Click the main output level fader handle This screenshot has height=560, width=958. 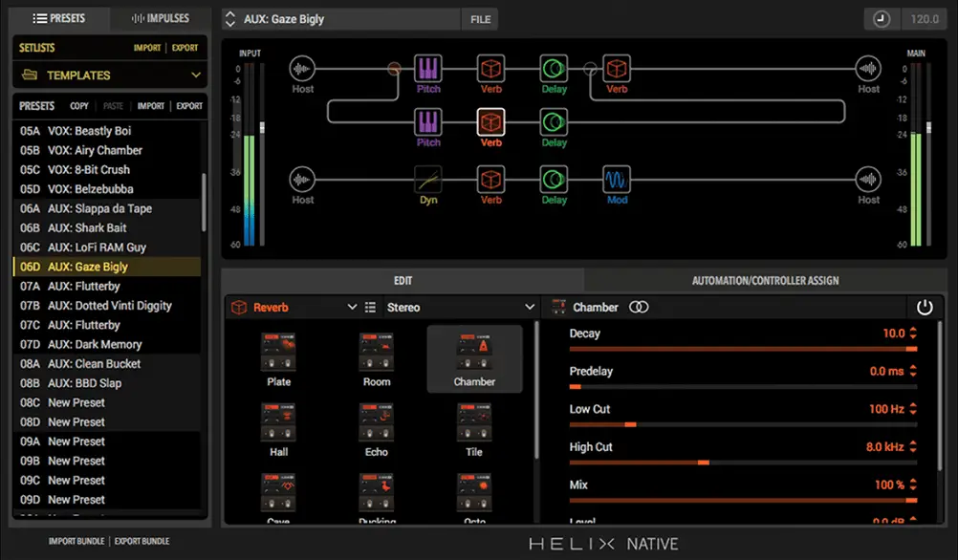click(928, 127)
